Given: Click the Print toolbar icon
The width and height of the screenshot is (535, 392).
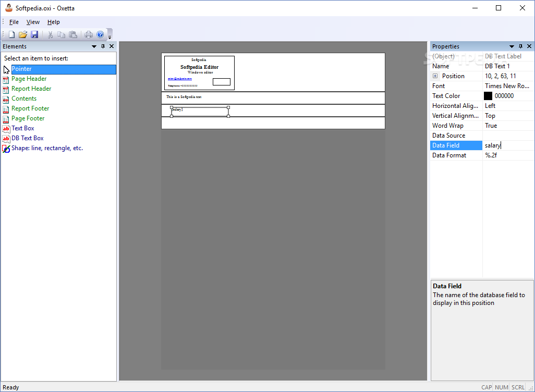Looking at the screenshot, I should point(89,34).
